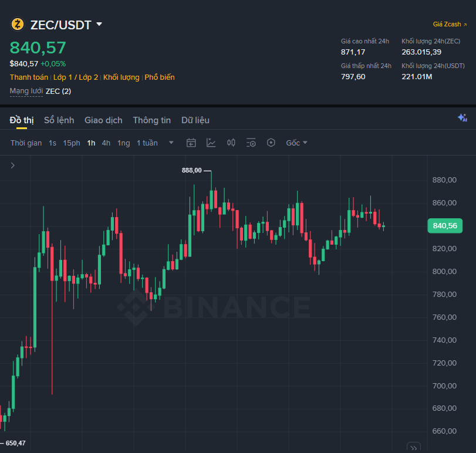Select the 1ng interval
This screenshot has height=453, width=476.
coord(124,143)
